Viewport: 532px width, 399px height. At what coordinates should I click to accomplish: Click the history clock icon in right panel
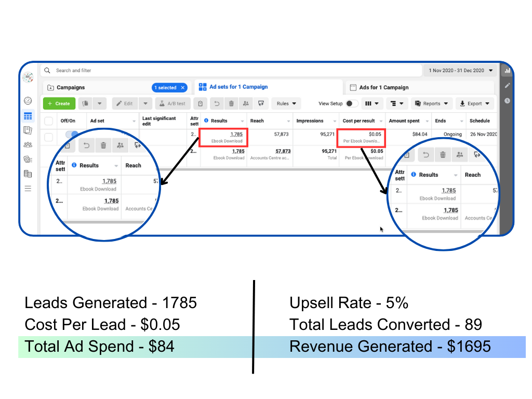point(507,100)
